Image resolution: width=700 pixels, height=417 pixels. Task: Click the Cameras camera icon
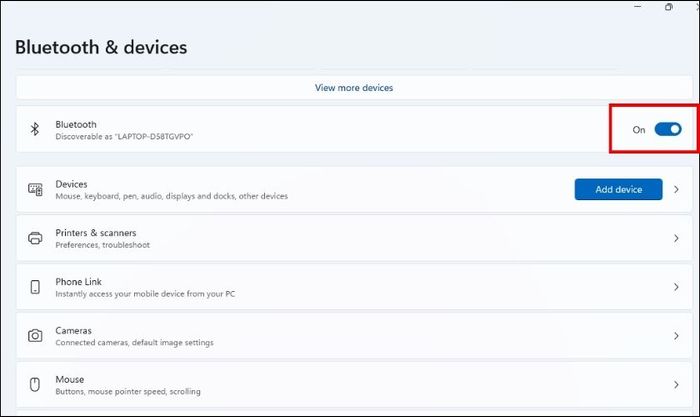pyautogui.click(x=35, y=336)
